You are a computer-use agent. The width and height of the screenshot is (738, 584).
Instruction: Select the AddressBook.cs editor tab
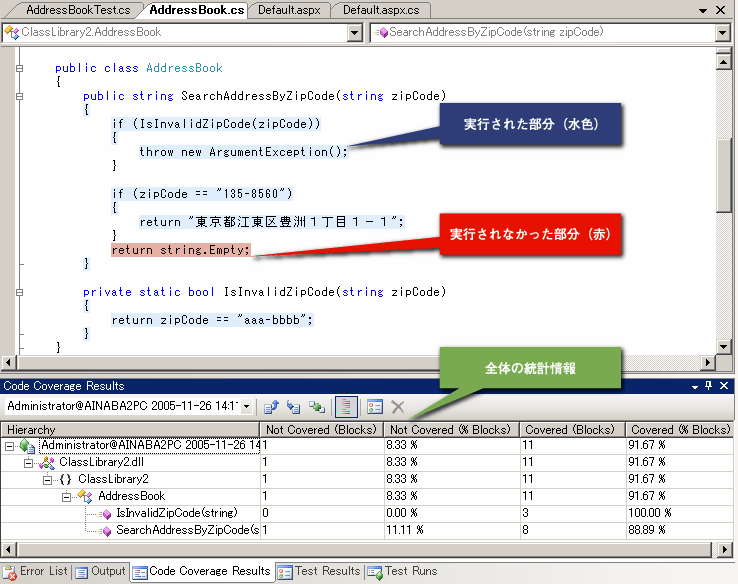(197, 10)
